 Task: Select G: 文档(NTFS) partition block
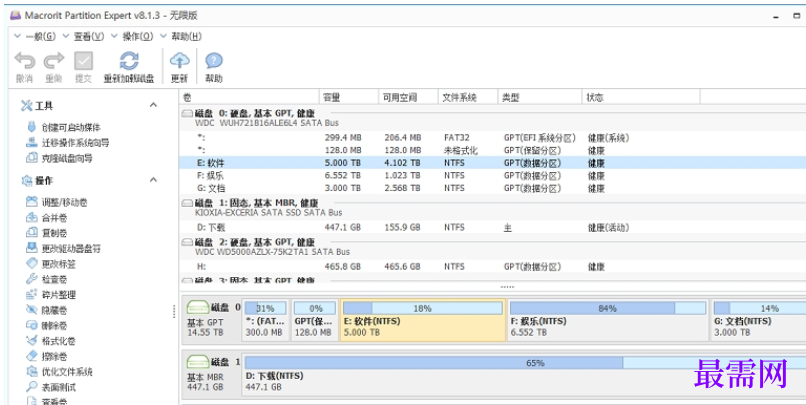tap(758, 320)
